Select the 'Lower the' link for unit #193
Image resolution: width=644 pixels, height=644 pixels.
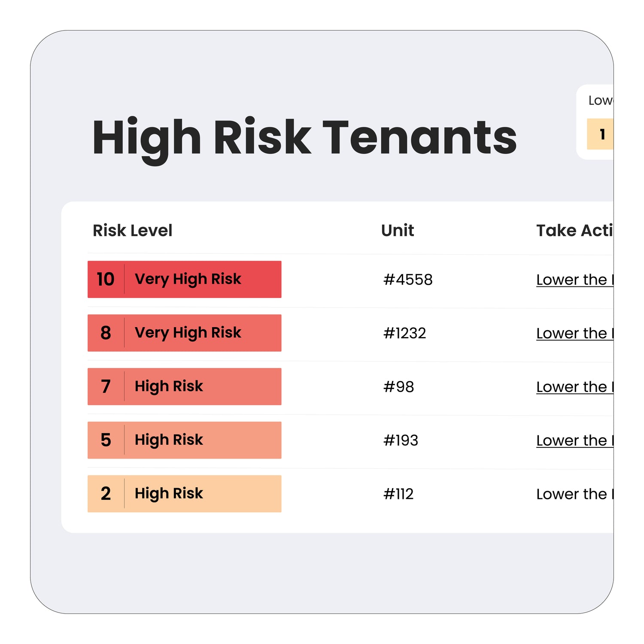point(574,441)
